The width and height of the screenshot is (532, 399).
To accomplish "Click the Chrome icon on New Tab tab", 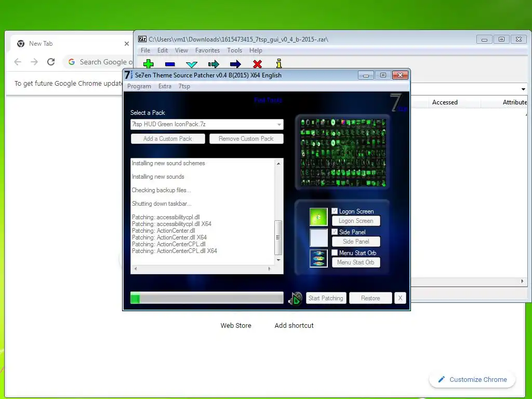I will tap(21, 44).
